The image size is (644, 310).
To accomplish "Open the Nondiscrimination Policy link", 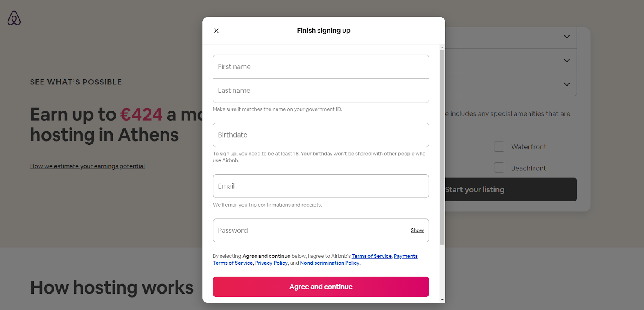I will click(x=329, y=263).
